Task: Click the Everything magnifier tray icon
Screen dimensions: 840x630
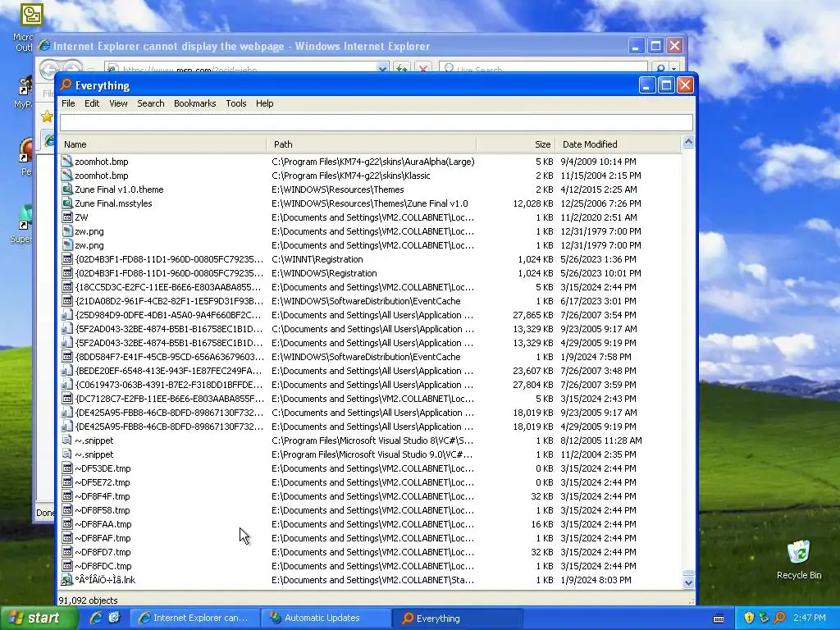Action: [x=780, y=618]
